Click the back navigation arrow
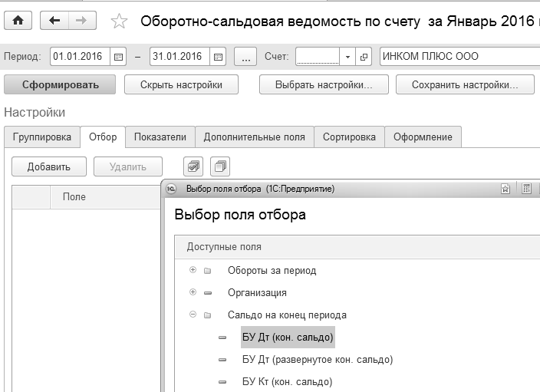Screen dimensions: 540x392 coord(55,21)
